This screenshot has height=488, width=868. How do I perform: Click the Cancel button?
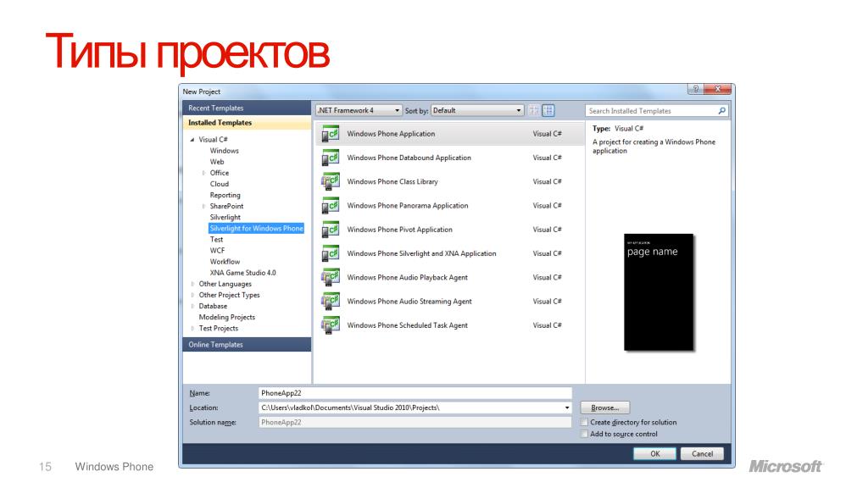pyautogui.click(x=702, y=454)
